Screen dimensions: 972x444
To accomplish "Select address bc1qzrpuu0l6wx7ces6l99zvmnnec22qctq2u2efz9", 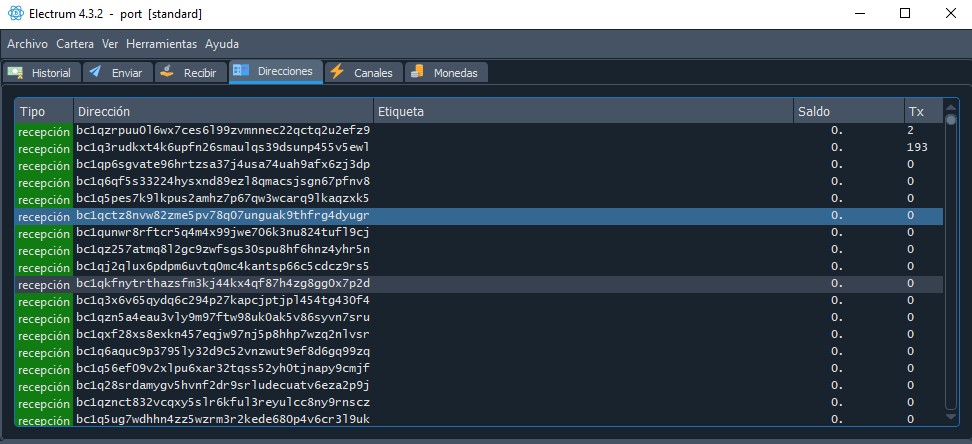I will 223,131.
